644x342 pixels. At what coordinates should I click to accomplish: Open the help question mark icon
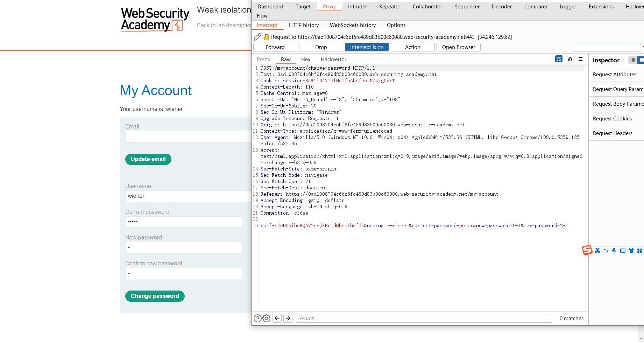tap(257, 318)
